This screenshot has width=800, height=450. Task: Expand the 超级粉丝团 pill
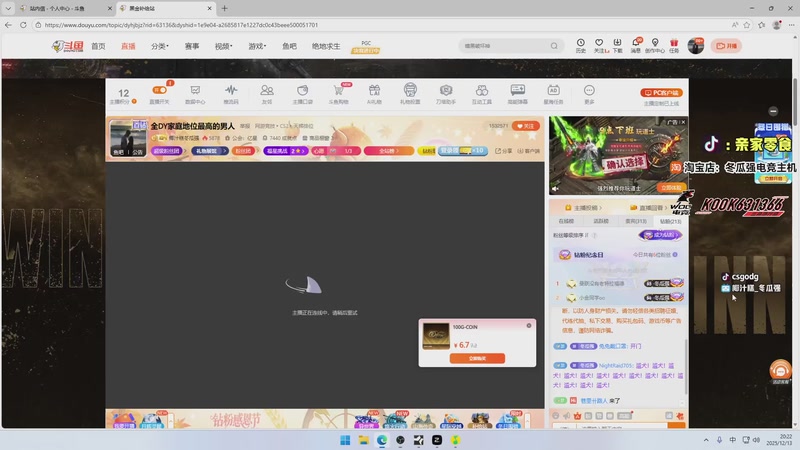pyautogui.click(x=167, y=151)
